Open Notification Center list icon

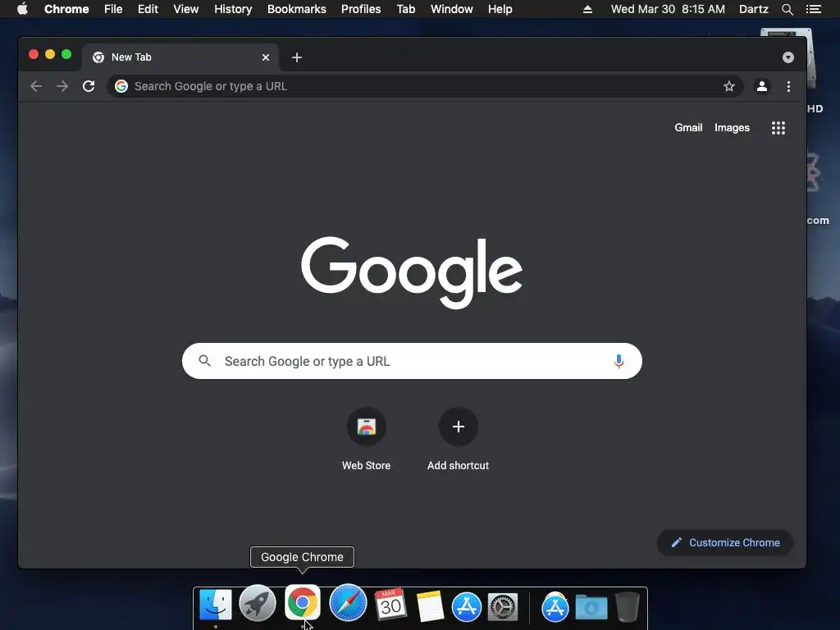814,9
